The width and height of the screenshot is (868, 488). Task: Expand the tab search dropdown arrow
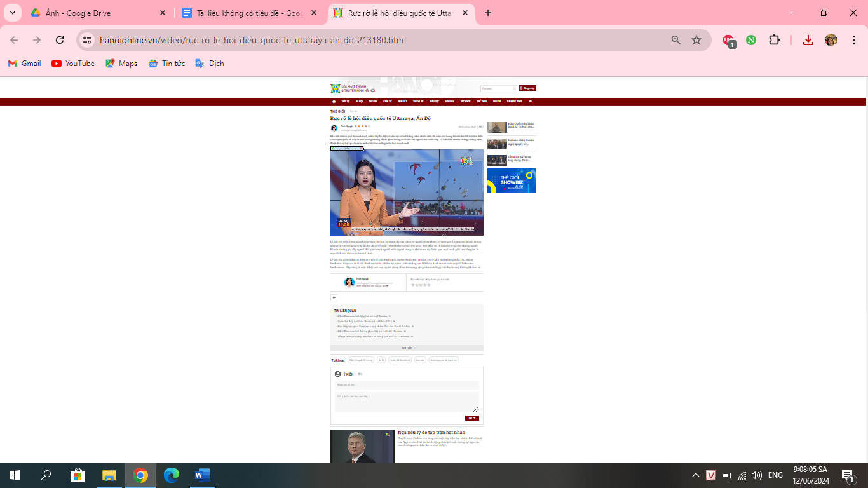12,13
